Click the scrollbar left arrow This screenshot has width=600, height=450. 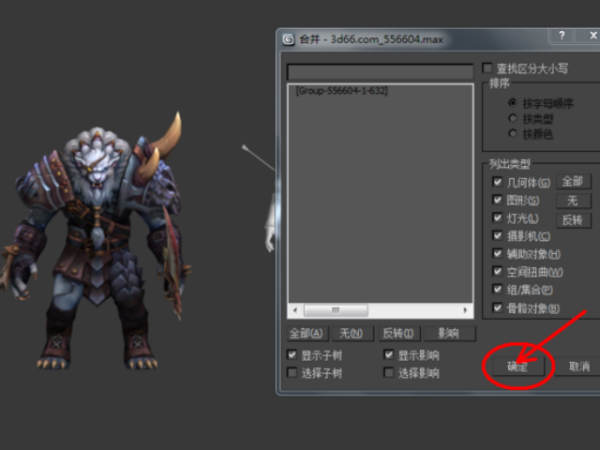[295, 310]
